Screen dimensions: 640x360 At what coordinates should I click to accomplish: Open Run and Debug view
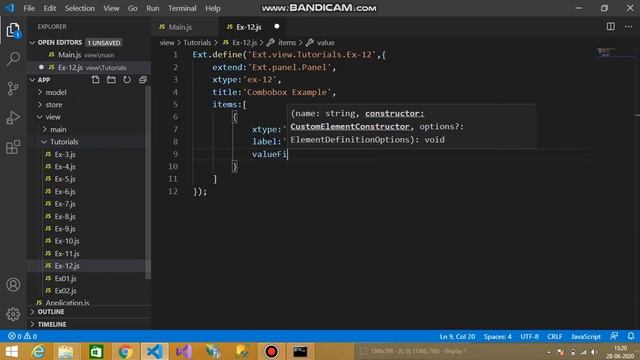pos(13,118)
